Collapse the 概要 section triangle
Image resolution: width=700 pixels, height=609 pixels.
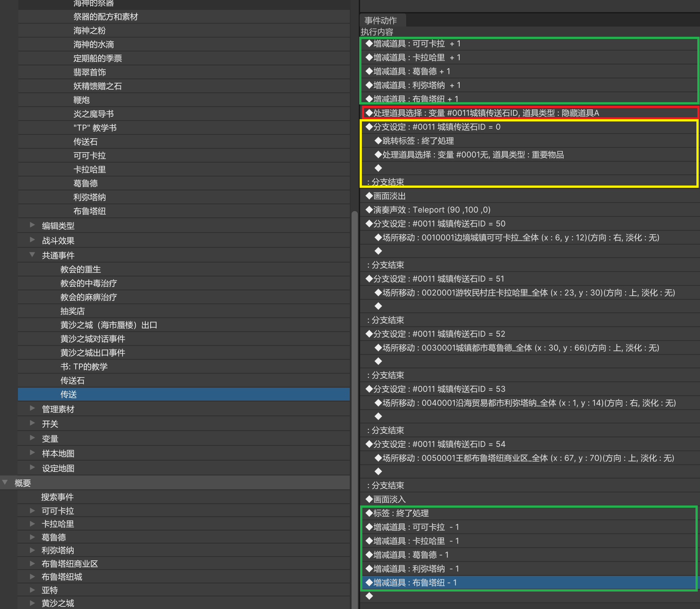point(5,482)
